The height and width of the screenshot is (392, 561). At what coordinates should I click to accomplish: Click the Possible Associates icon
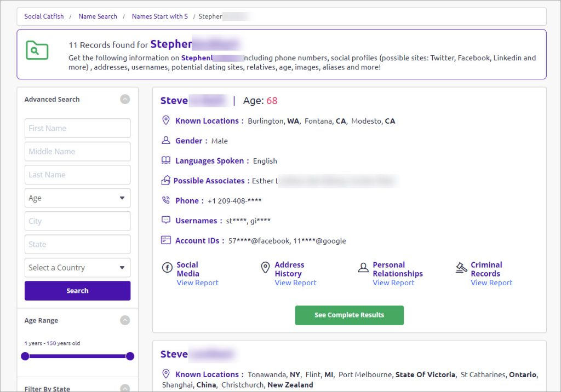tap(165, 180)
